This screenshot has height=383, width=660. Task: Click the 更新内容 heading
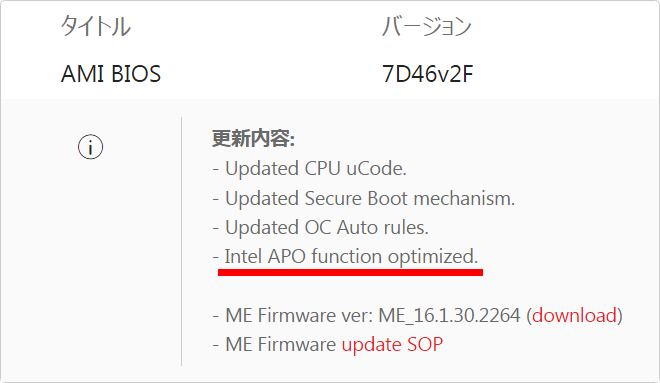[x=253, y=138]
